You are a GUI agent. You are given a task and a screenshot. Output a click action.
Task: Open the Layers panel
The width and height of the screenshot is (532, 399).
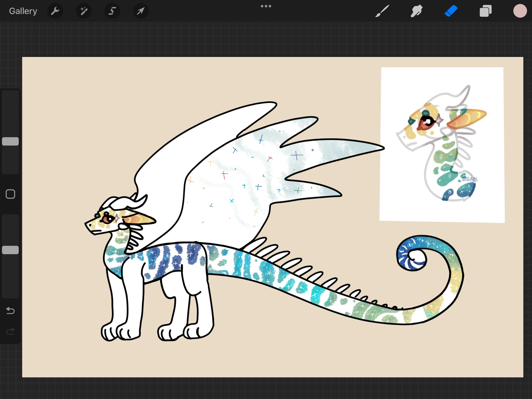coord(485,11)
